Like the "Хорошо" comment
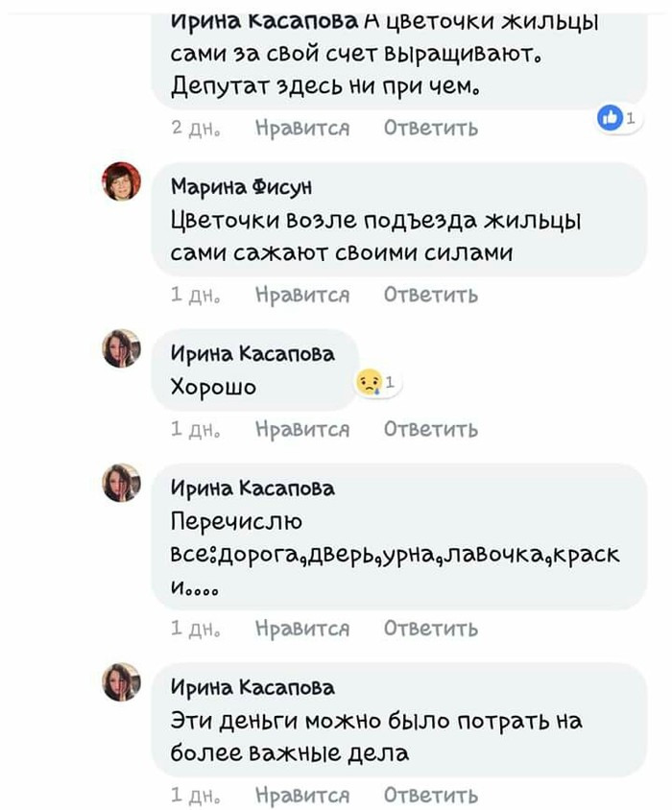672x810 pixels. 302,429
